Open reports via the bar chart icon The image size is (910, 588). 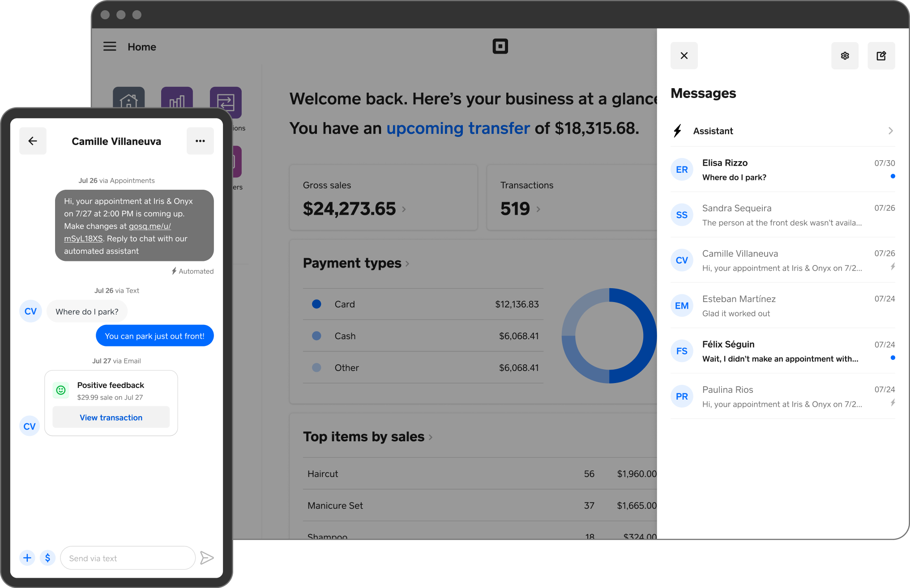tap(177, 102)
